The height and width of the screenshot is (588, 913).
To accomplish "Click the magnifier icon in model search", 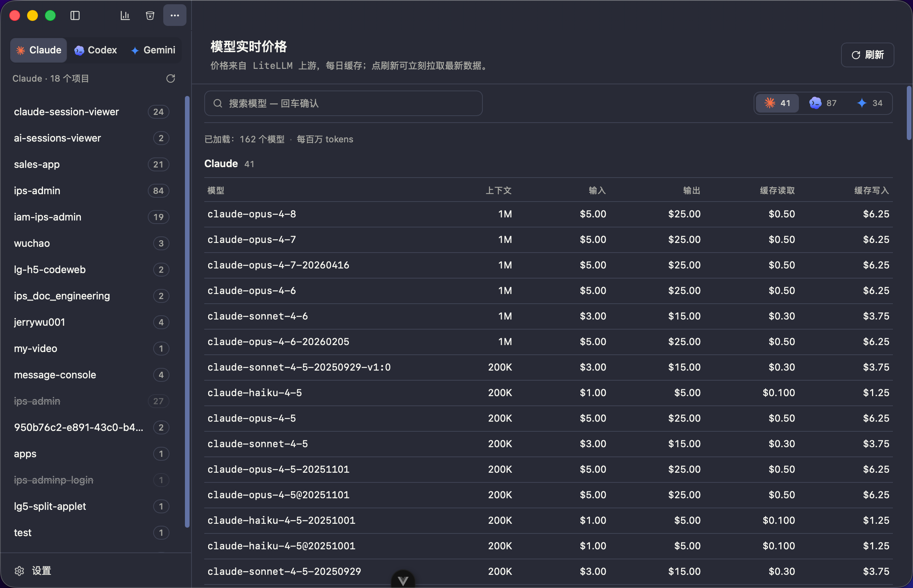I will pos(218,103).
